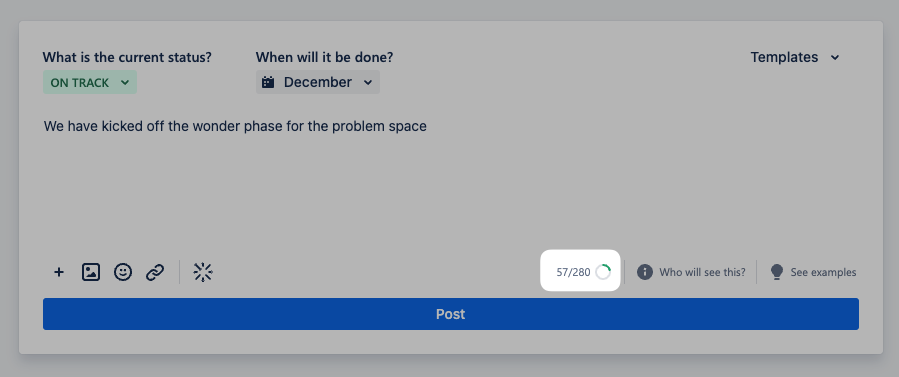Click the 'When will it be done?' label

pyautogui.click(x=325, y=57)
